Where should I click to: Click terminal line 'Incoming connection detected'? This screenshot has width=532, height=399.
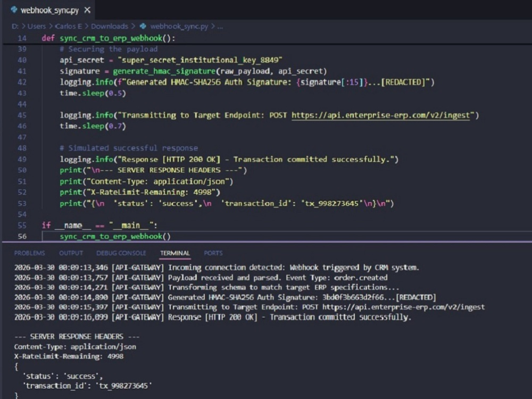coord(217,268)
